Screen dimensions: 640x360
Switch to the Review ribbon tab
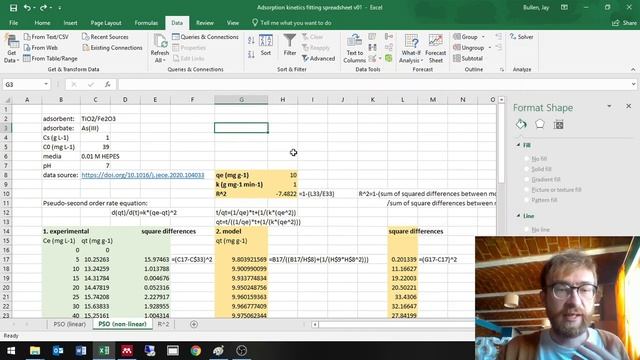pos(205,23)
